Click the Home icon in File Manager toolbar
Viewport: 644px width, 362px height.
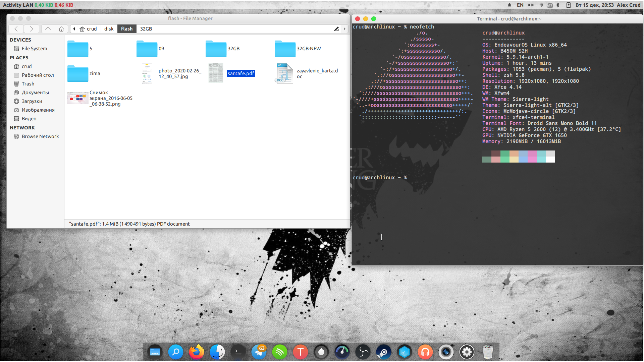61,29
